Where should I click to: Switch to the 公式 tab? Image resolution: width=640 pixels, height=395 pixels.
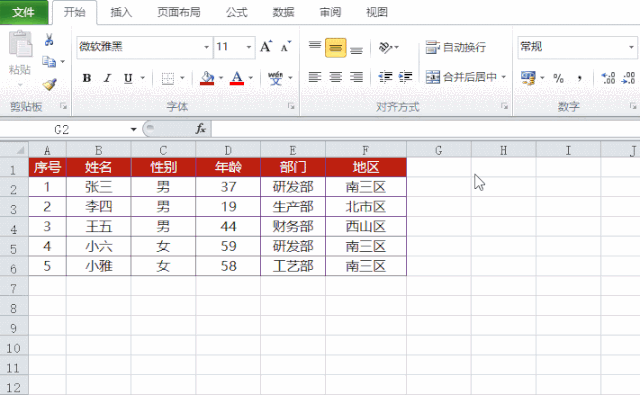pos(237,12)
